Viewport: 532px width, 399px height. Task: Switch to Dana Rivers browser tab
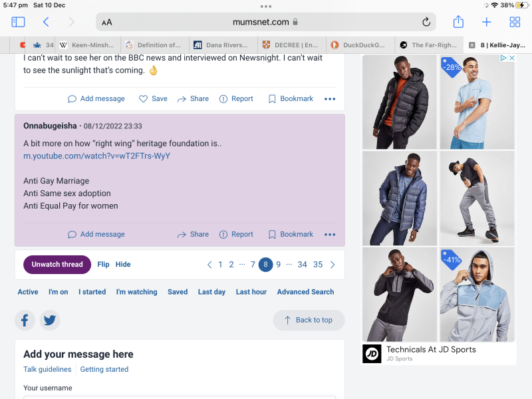tap(223, 45)
